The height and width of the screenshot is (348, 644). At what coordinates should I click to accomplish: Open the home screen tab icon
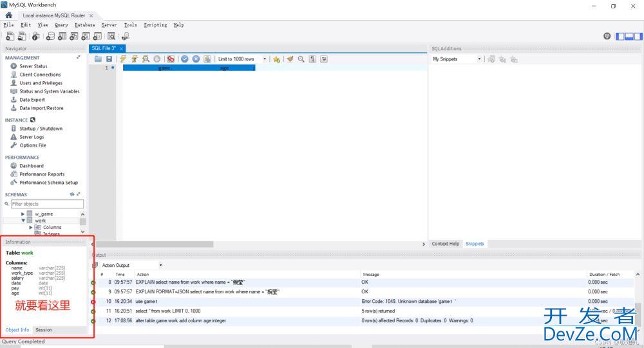click(x=8, y=15)
